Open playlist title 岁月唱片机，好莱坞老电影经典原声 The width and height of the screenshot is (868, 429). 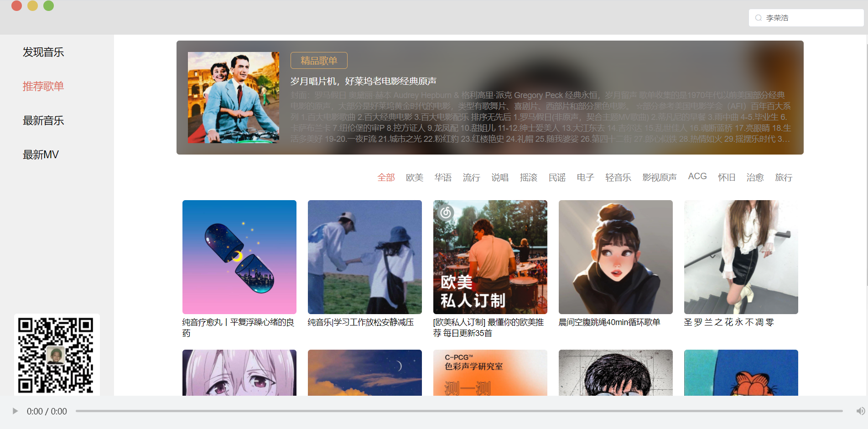click(x=364, y=81)
